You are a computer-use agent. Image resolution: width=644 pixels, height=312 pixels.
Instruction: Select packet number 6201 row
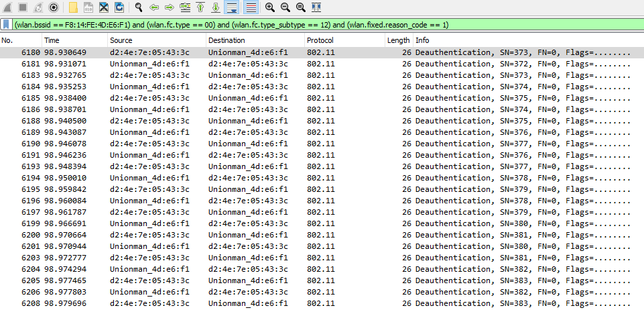322,246
